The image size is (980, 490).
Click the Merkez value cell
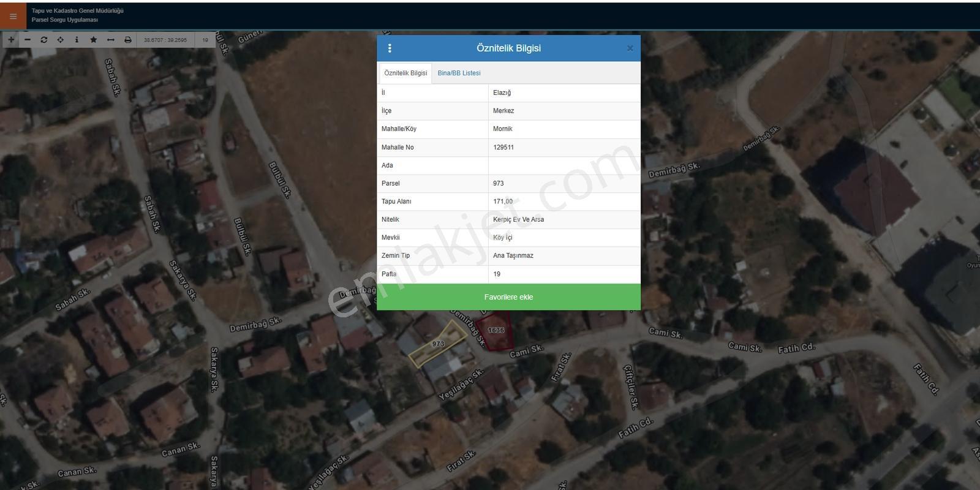click(x=564, y=111)
